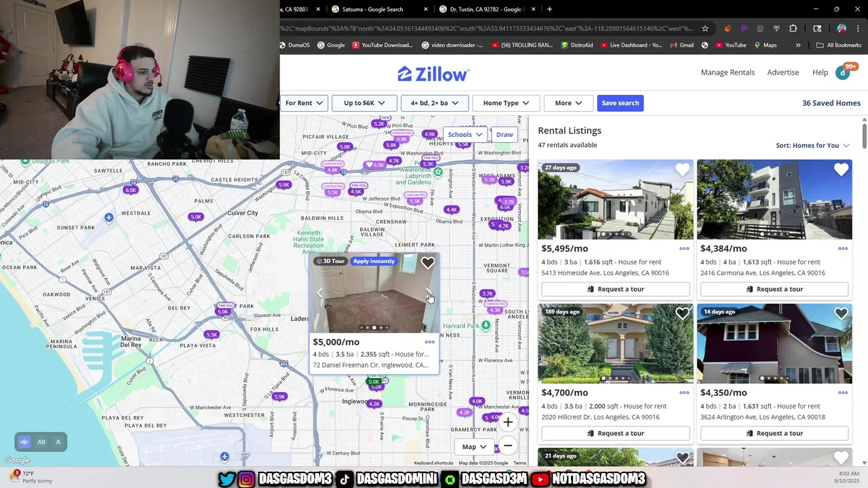Image resolution: width=868 pixels, height=488 pixels.
Task: Open more options for the $4,350/mo listing
Action: pyautogui.click(x=843, y=392)
